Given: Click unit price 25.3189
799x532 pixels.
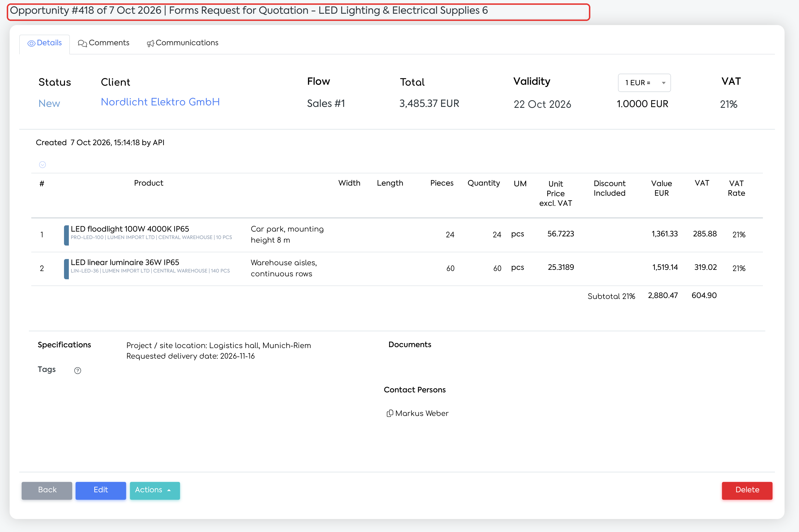Looking at the screenshot, I should (561, 267).
